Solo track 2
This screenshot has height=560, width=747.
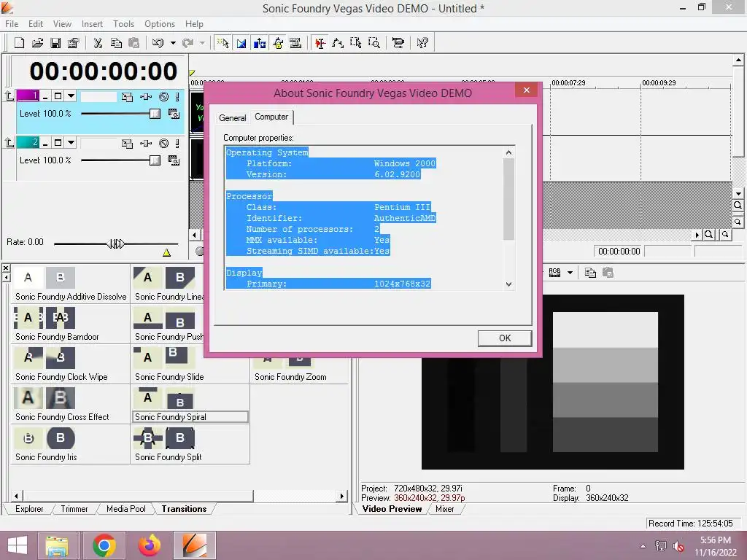click(x=177, y=144)
